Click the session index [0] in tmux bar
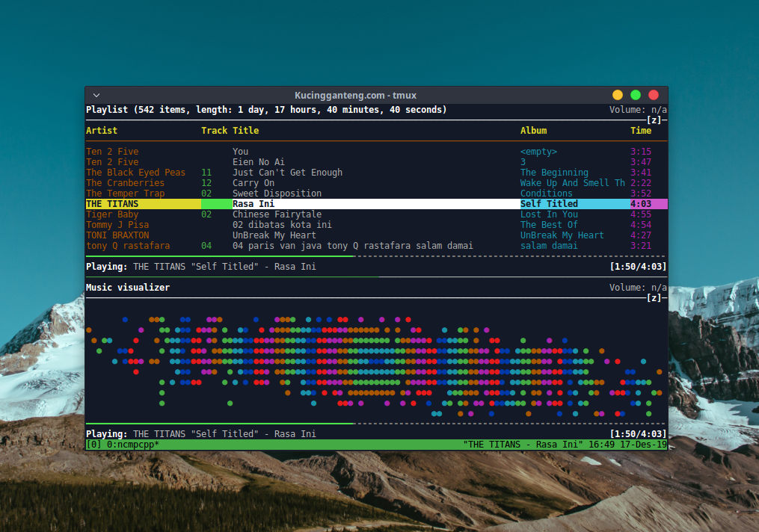This screenshot has height=532, width=759. click(92, 444)
